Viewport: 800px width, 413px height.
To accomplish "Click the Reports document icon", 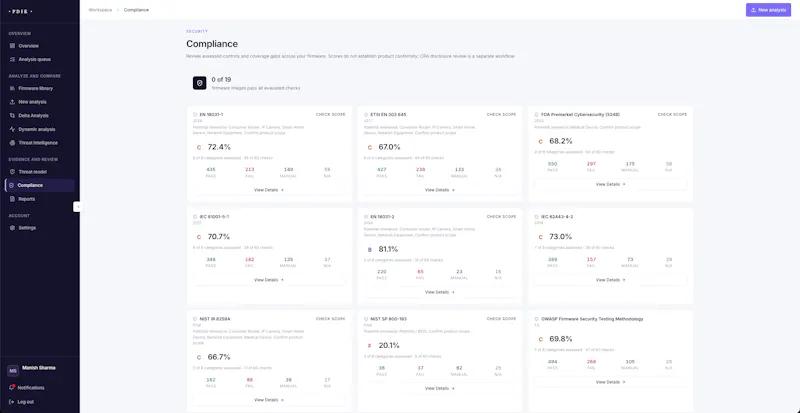I will (12, 199).
